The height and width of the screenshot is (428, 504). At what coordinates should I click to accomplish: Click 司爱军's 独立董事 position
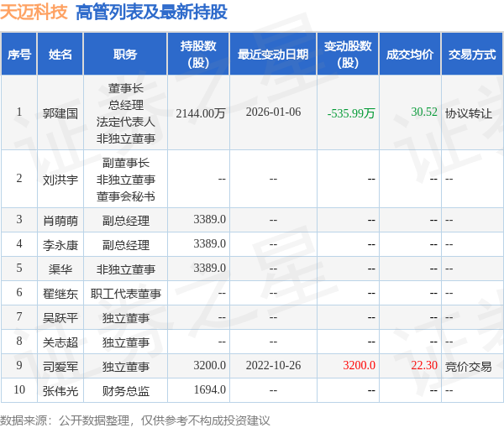coord(126,367)
